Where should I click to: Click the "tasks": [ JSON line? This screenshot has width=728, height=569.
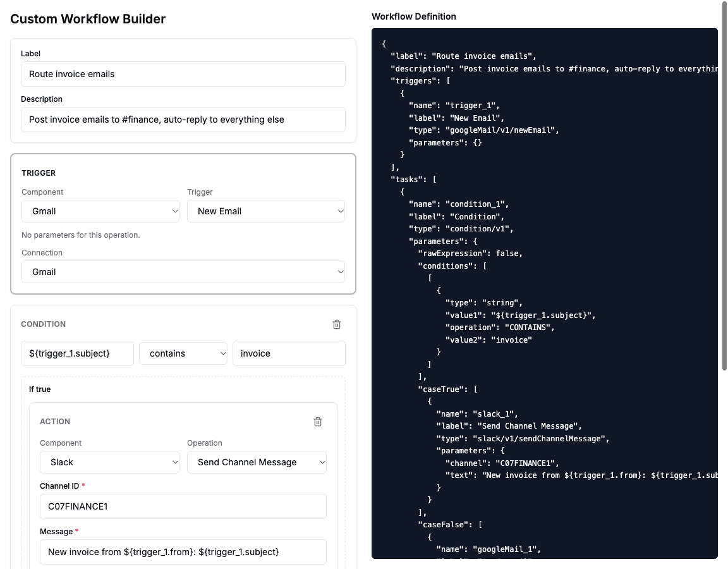pyautogui.click(x=413, y=180)
